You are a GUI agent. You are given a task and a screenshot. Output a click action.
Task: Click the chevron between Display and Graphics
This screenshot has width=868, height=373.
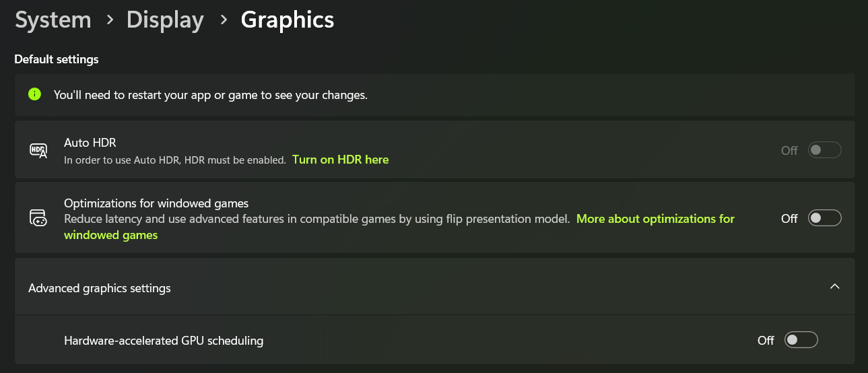coord(223,20)
